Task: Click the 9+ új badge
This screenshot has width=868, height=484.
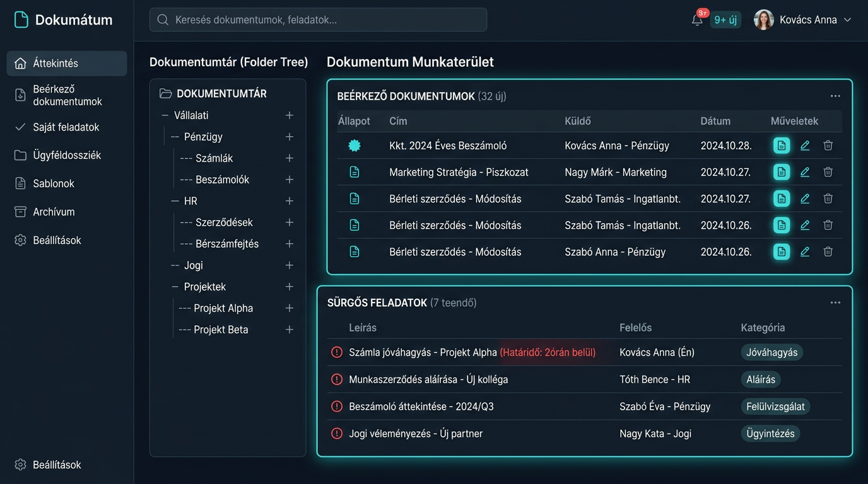Action: pos(725,20)
